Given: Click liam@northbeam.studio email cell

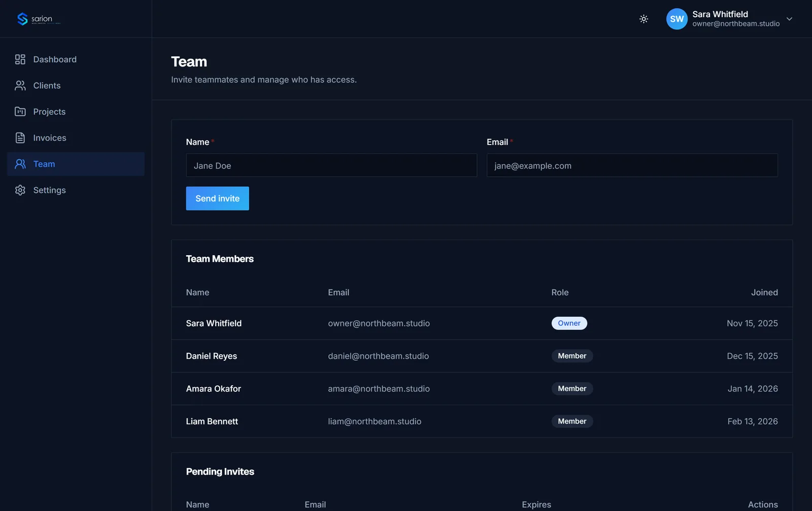Looking at the screenshot, I should 375,421.
